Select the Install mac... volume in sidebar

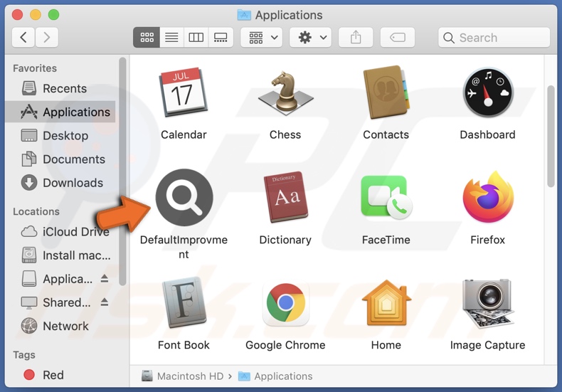tap(60, 255)
